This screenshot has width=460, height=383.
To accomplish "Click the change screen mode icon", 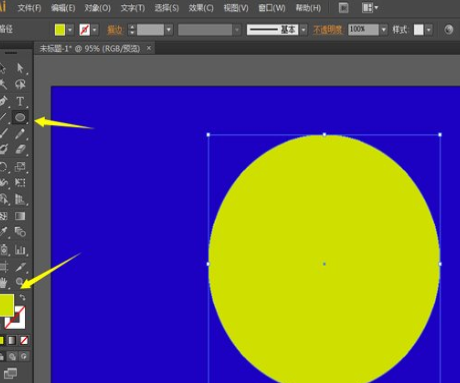I will (10, 373).
